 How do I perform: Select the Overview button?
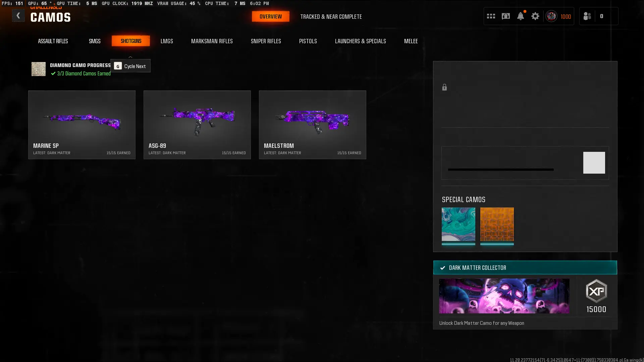tap(270, 16)
